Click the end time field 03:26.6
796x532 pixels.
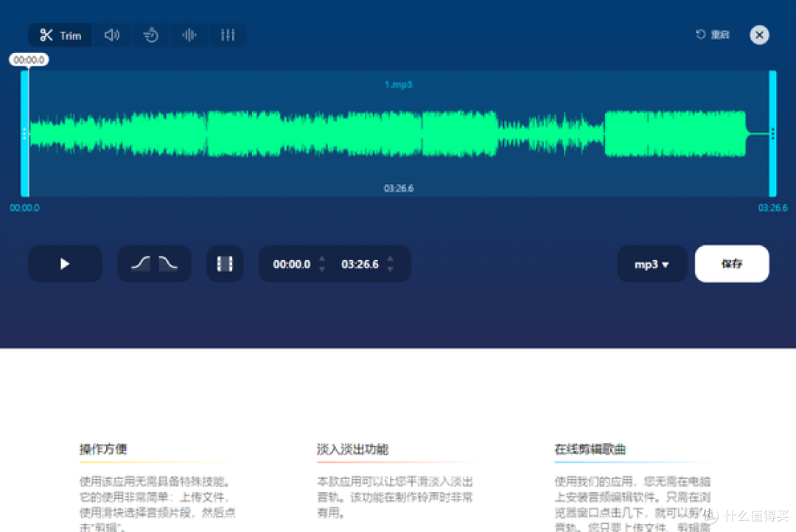point(360,265)
